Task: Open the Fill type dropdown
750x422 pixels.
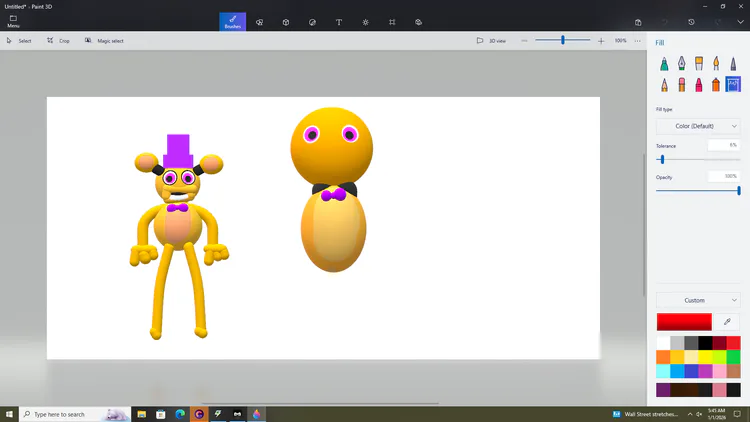Action: 698,126
